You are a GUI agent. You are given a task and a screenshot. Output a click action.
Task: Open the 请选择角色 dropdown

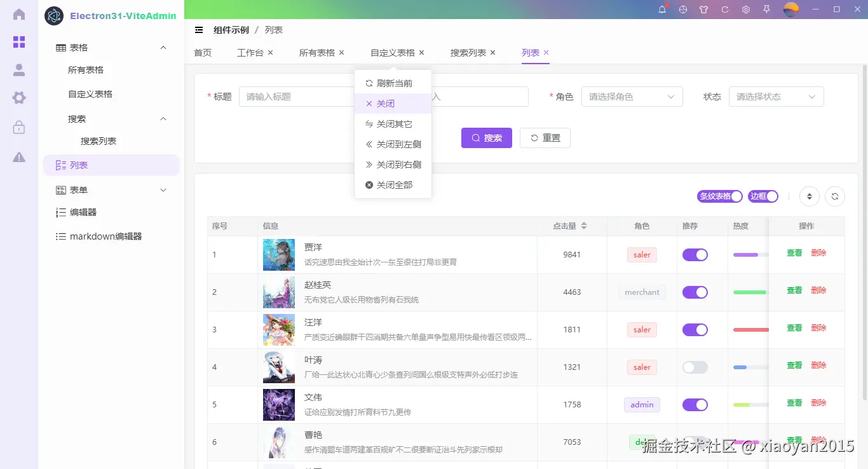[x=632, y=97]
